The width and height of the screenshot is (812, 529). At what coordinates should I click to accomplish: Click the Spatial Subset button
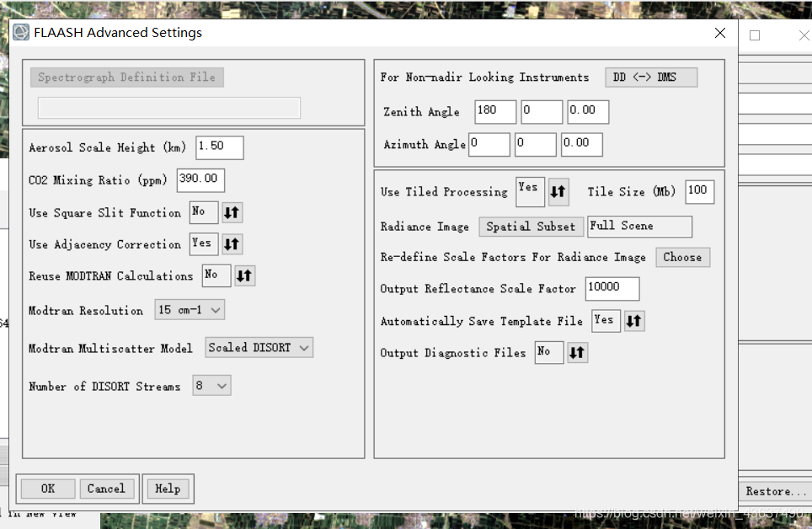(x=531, y=227)
